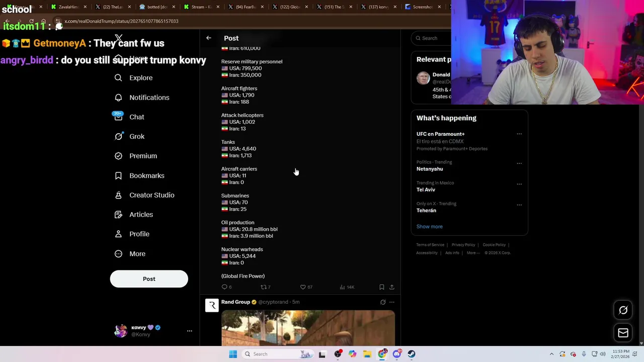The width and height of the screenshot is (644, 362).
Task: Open options menu for UFC en Paramount+ trend
Action: [519, 134]
